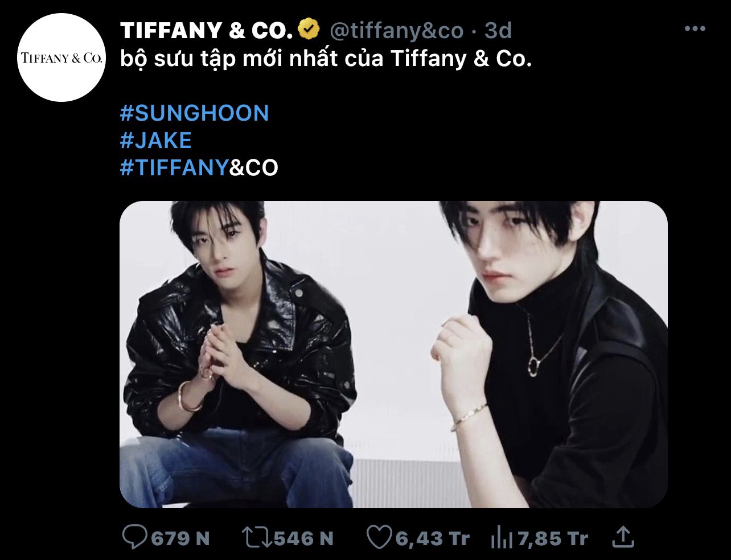Image resolution: width=731 pixels, height=560 pixels.
Task: Open the #TIFFANY hashtag link
Action: point(174,167)
